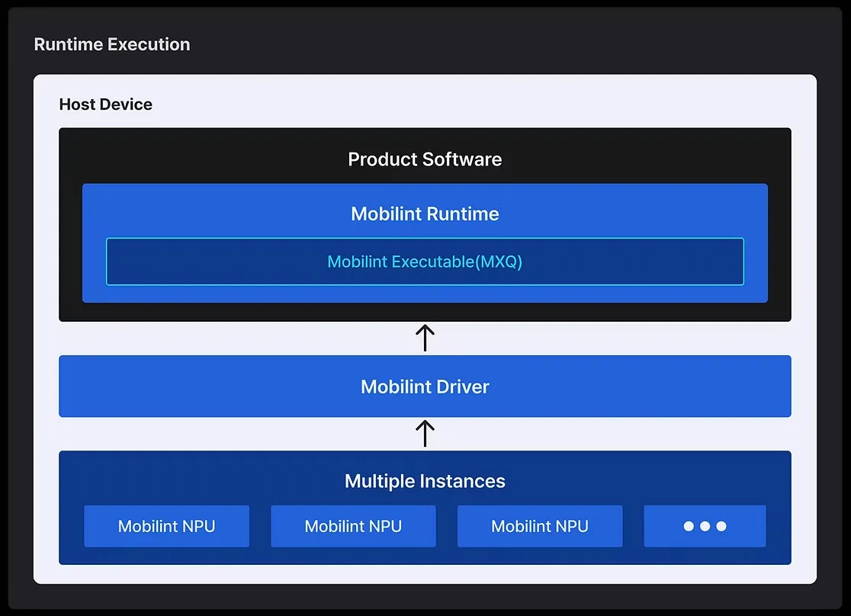Click the arrow above Multiple Instances

pyautogui.click(x=425, y=432)
